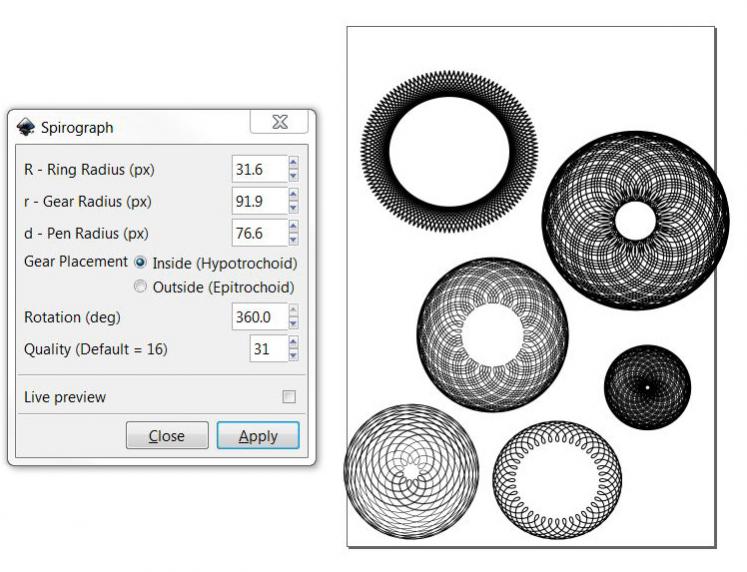Close the Spirograph dialog with the X button

279,124
